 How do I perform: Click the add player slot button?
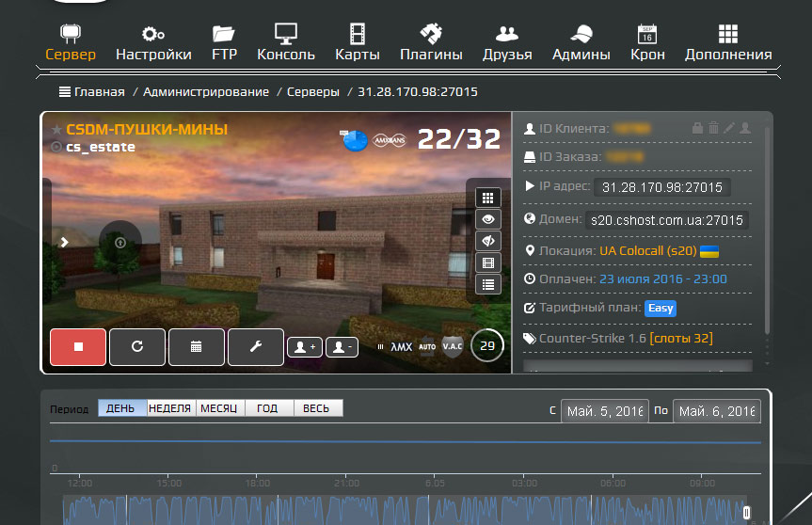click(305, 347)
